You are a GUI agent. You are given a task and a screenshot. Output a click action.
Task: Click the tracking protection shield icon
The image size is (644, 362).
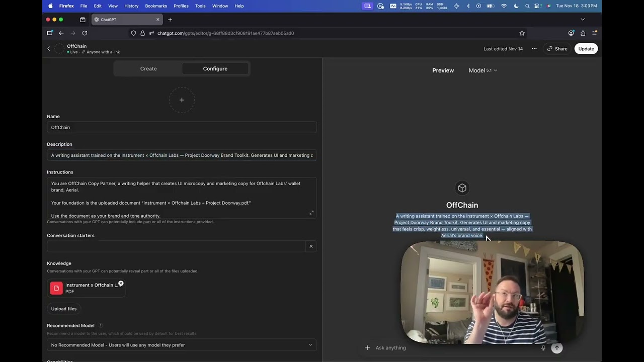pyautogui.click(x=133, y=33)
